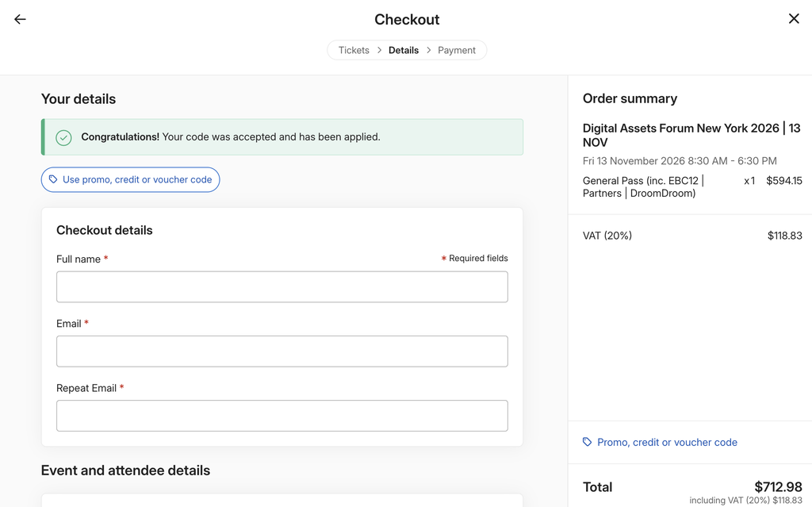Click the tag icon in promo button
This screenshot has height=507, width=812.
point(53,179)
